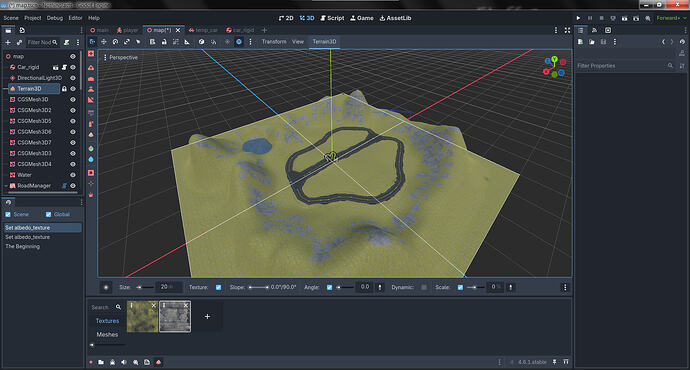This screenshot has height=370, width=690.
Task: Click the Stop running project icon
Action: pyautogui.click(x=602, y=18)
